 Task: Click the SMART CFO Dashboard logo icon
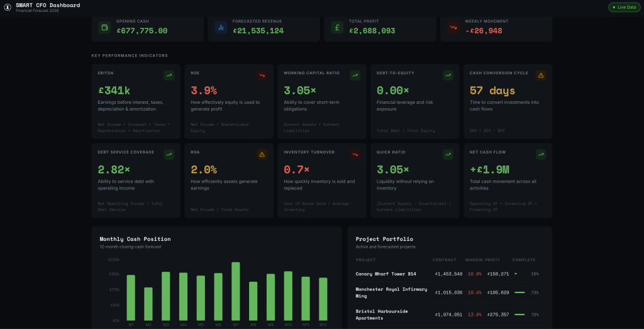(x=8, y=7)
